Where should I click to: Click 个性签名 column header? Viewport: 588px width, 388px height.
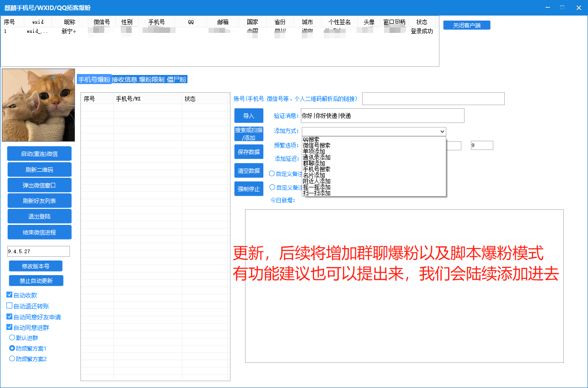tap(339, 22)
